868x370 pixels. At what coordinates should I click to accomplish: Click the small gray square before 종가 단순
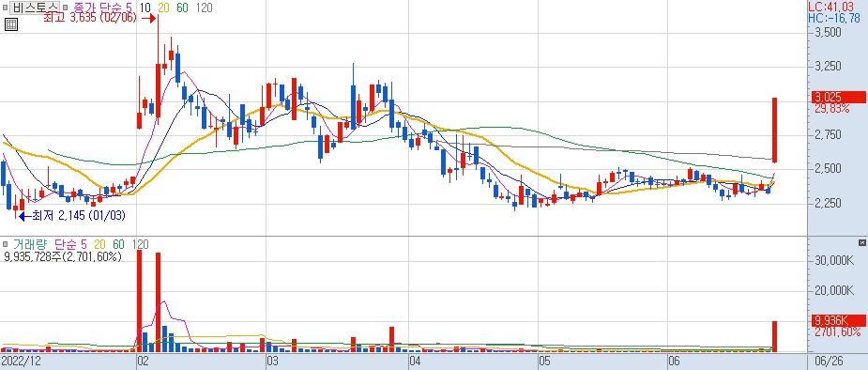pos(66,8)
